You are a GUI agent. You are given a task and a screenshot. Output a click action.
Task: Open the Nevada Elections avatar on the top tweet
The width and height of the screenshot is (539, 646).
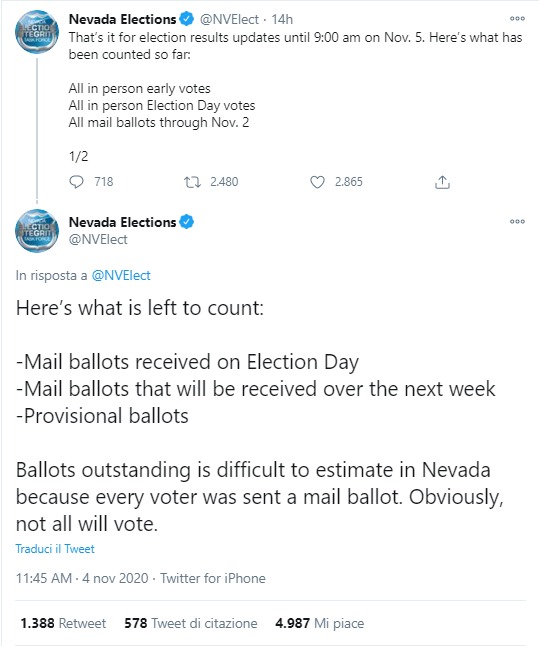tap(37, 32)
